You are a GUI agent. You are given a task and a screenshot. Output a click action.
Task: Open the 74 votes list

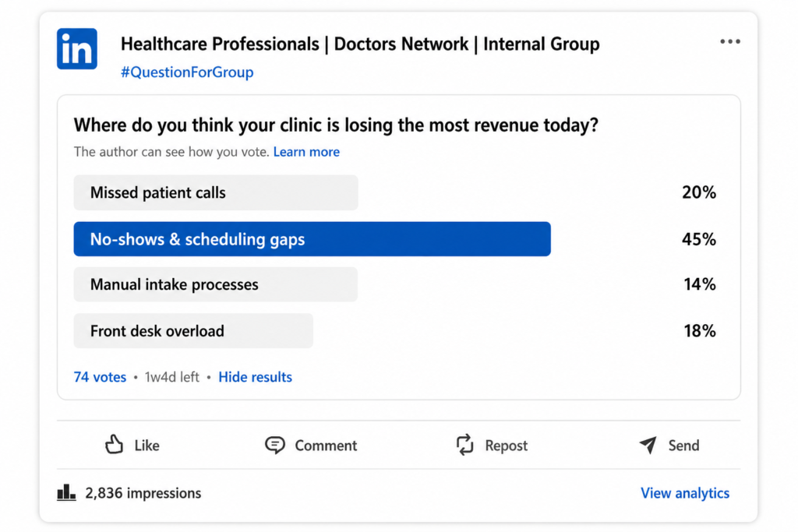coord(100,377)
